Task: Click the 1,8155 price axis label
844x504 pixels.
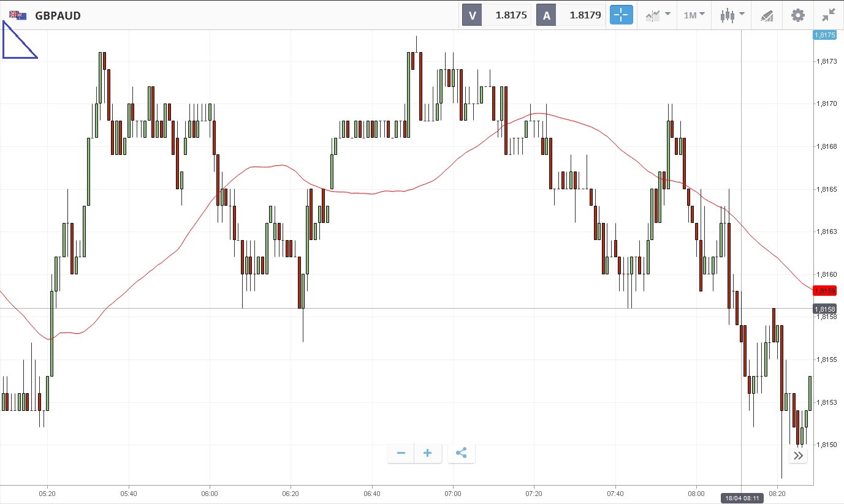Action: click(826, 359)
